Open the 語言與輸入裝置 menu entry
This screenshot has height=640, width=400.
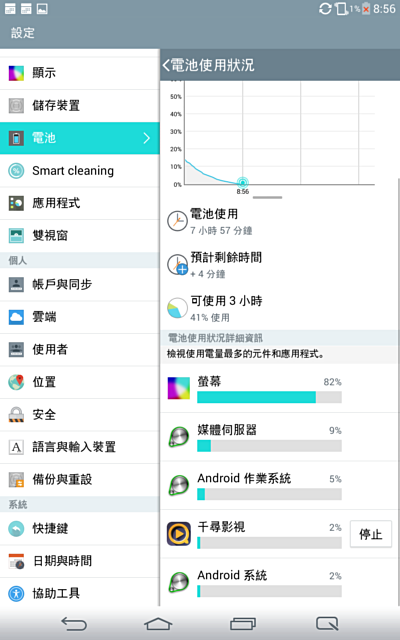coord(80,447)
